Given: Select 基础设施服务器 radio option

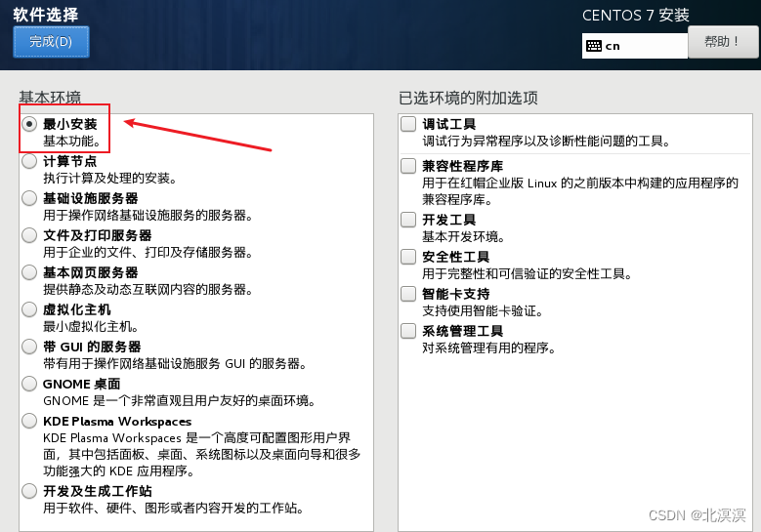Looking at the screenshot, I should click(29, 198).
